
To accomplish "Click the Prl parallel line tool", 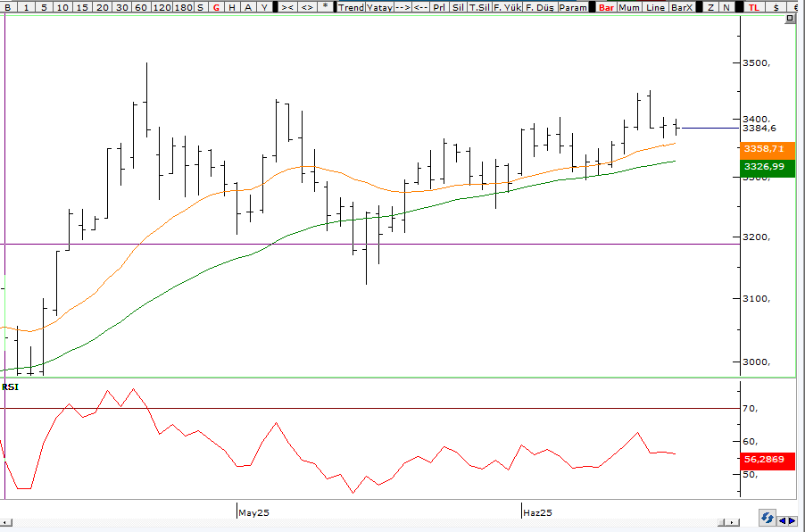I will 439,7.
